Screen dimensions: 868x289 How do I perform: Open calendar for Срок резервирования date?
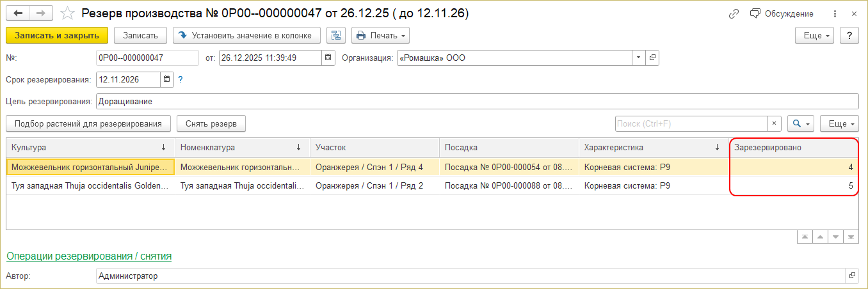coord(167,80)
